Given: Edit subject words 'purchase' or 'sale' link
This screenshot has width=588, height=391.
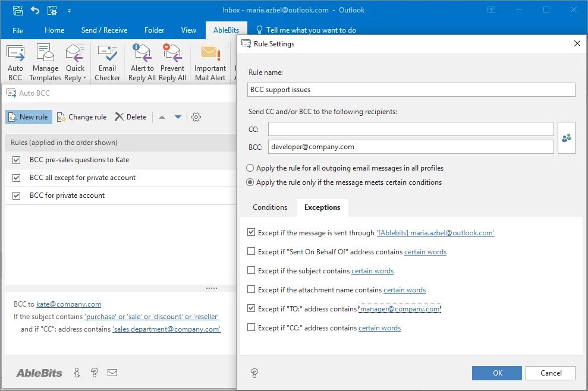Looking at the screenshot, I should point(152,316).
